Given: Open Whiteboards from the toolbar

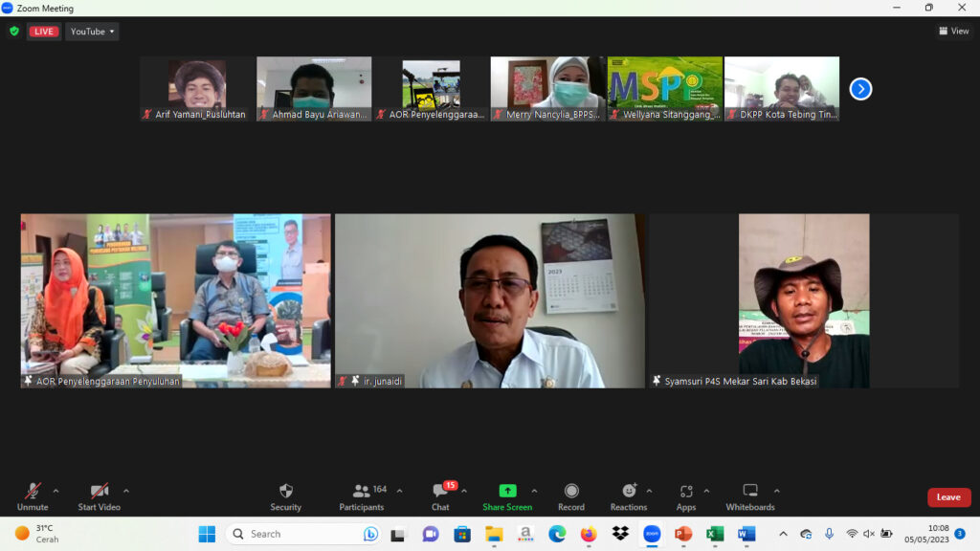Looking at the screenshot, I should click(750, 491).
